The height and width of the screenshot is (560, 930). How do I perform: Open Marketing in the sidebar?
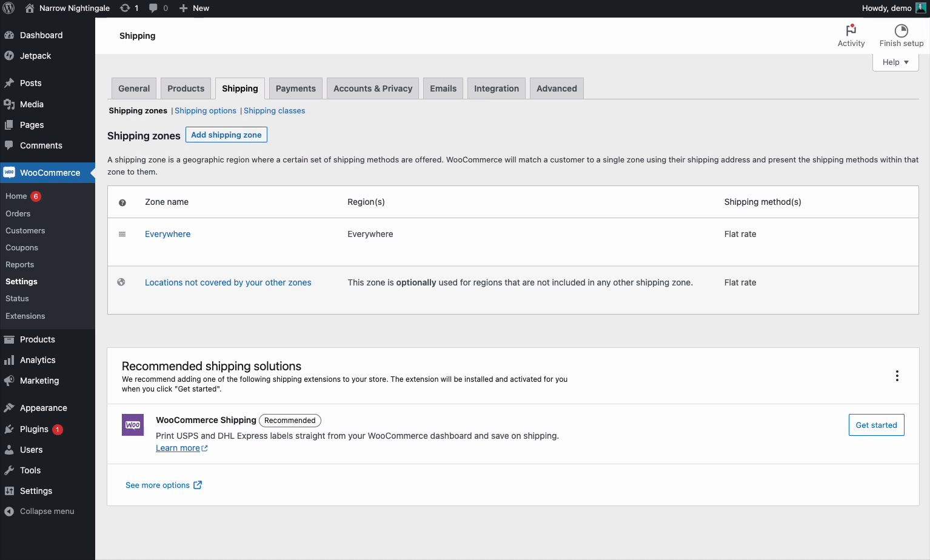coord(47,381)
